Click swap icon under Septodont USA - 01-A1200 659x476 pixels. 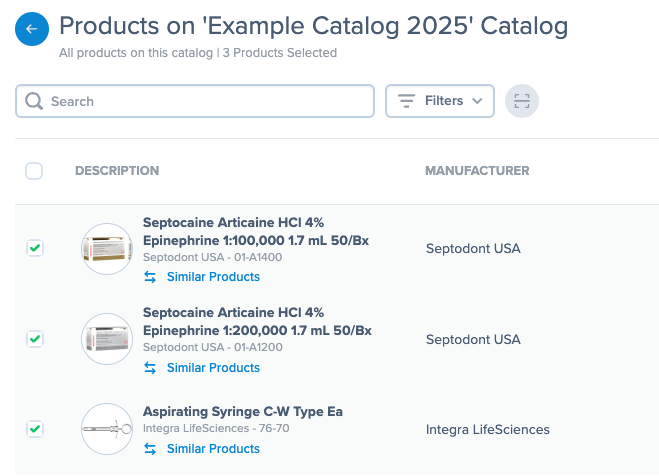tap(150, 368)
